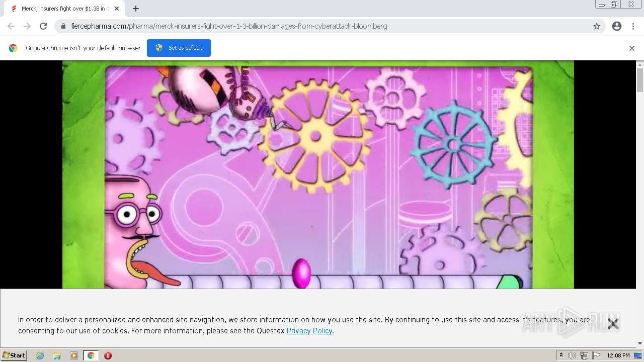Open the Windows Start menu
This screenshot has height=362, width=644.
(14, 355)
